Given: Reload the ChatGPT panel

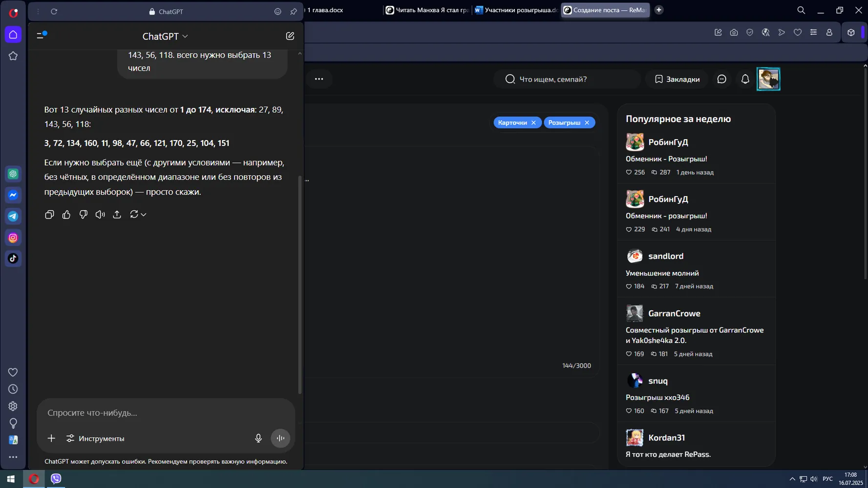Looking at the screenshot, I should coord(54,12).
